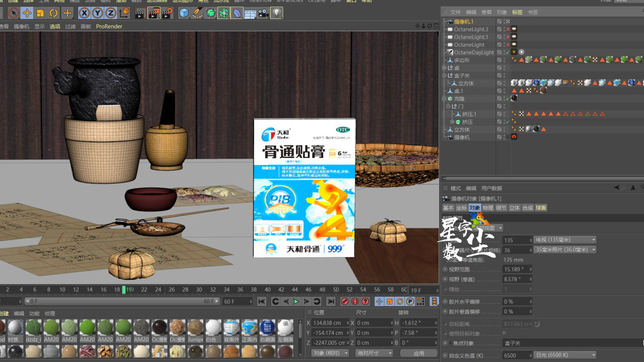
Task: Add a camera object from toolbar
Action: [263, 13]
